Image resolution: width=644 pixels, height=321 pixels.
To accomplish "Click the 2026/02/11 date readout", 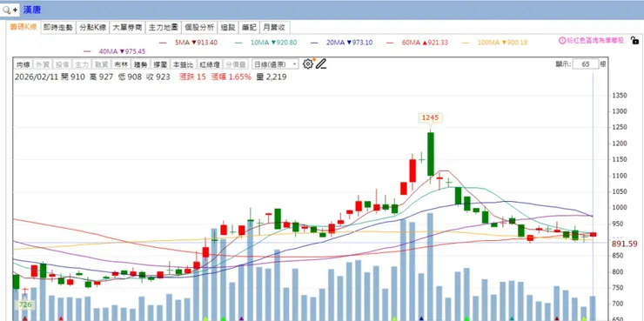I will click(37, 77).
